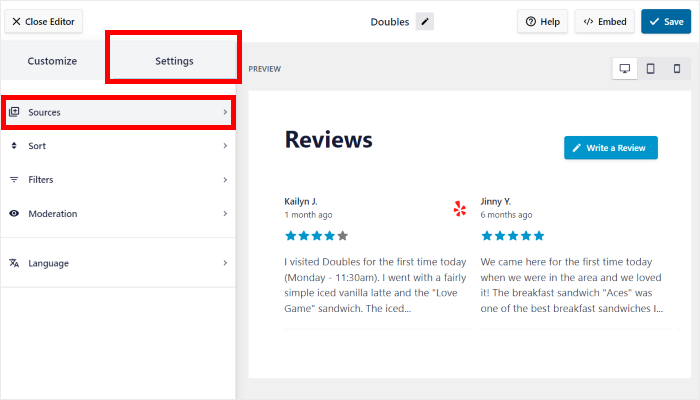This screenshot has width=700, height=400.
Task: Select desktop preview icon
Action: click(x=625, y=69)
